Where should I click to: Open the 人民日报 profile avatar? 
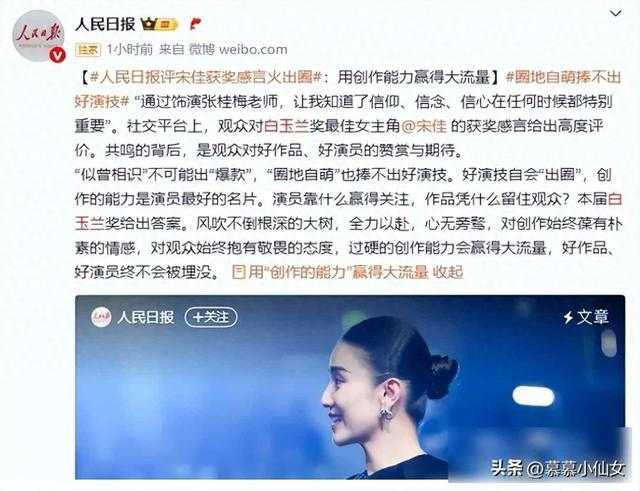38,36
